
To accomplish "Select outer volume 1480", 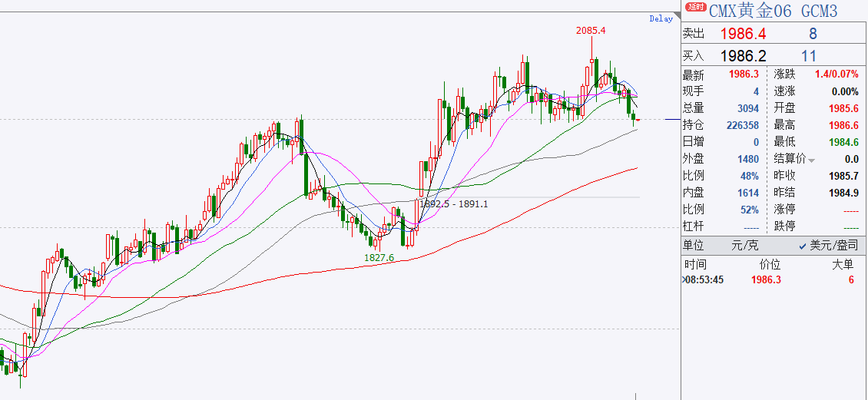I will pyautogui.click(x=748, y=160).
